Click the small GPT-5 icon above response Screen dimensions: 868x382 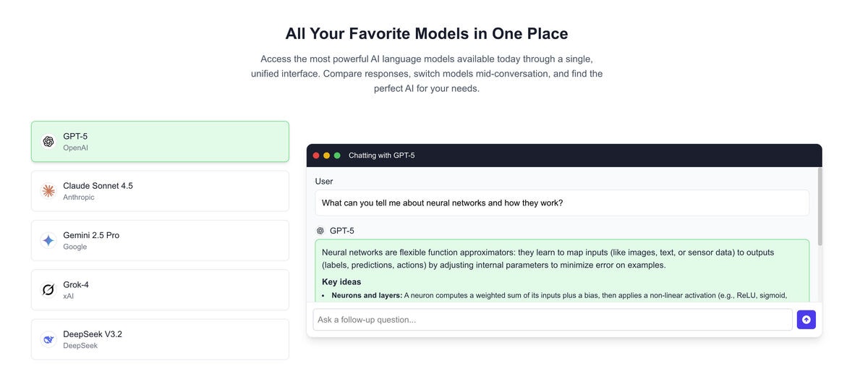click(x=320, y=231)
